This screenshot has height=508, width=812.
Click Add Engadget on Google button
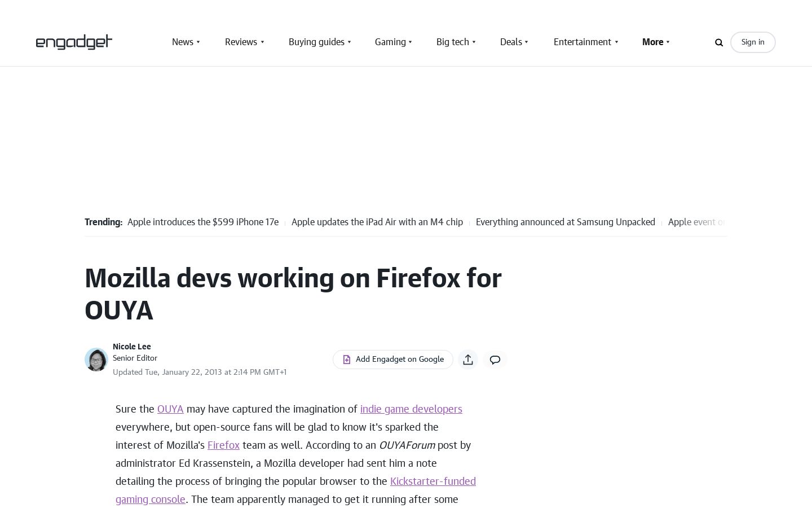[x=393, y=360]
